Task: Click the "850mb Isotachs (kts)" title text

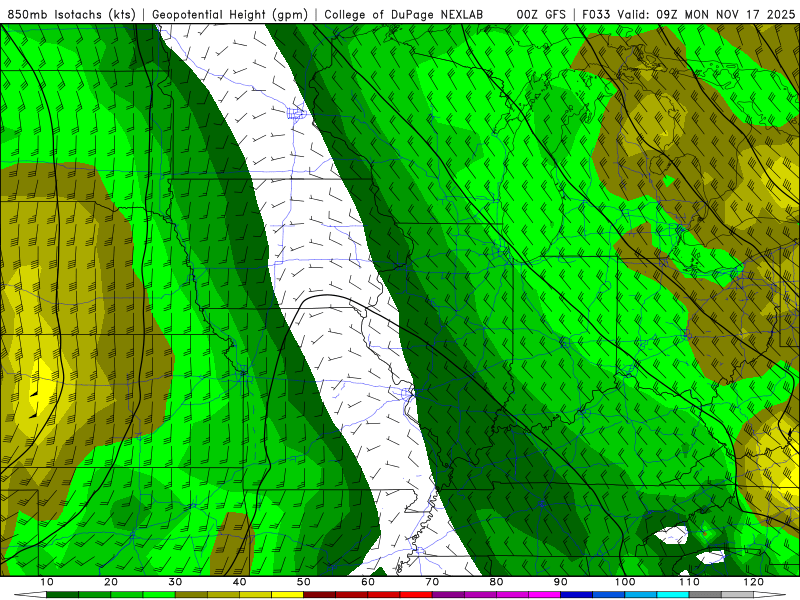Action: pyautogui.click(x=71, y=14)
